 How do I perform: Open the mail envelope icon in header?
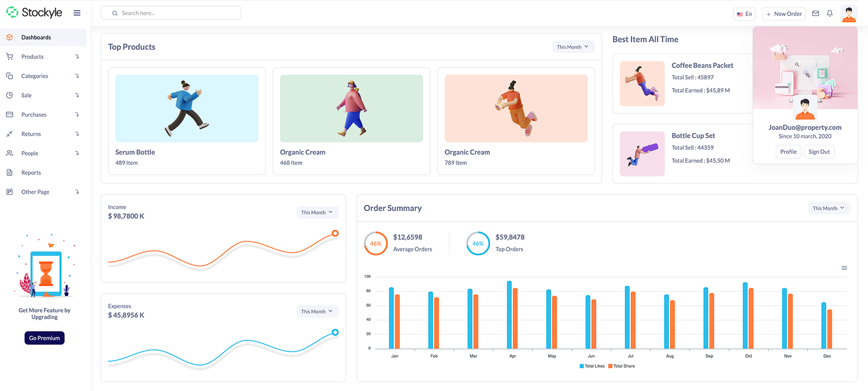click(x=815, y=13)
